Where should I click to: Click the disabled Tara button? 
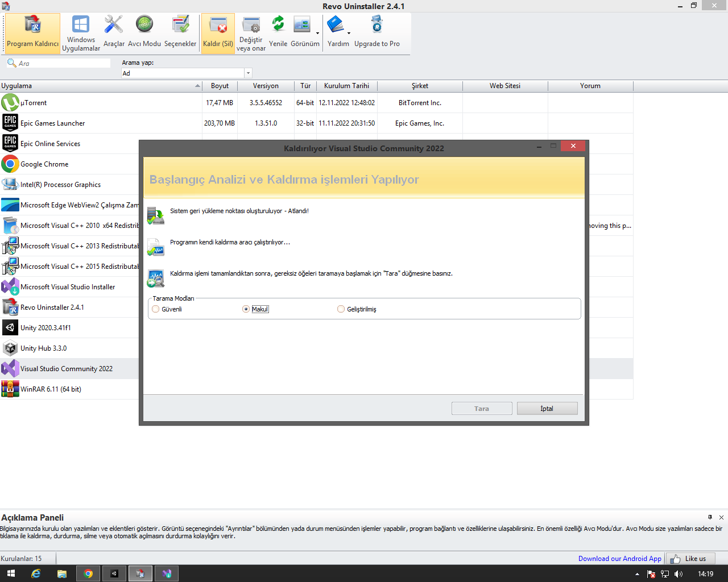tap(482, 409)
